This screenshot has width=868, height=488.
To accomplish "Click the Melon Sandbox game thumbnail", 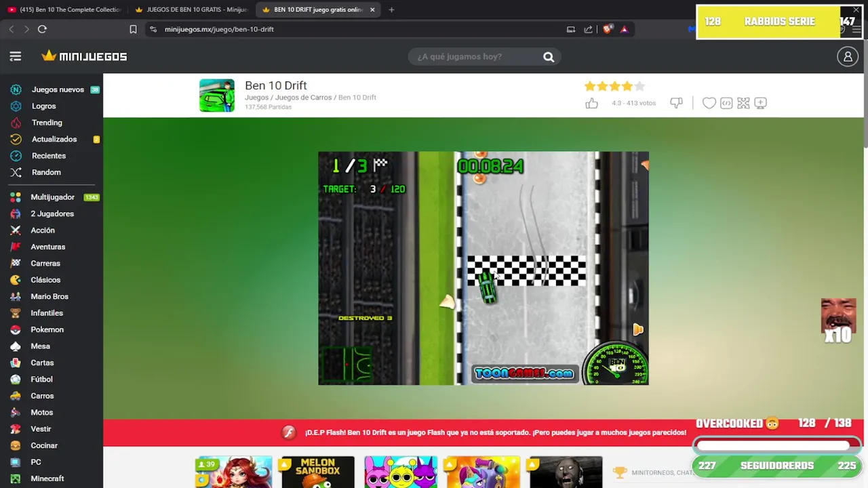I will pos(318,472).
